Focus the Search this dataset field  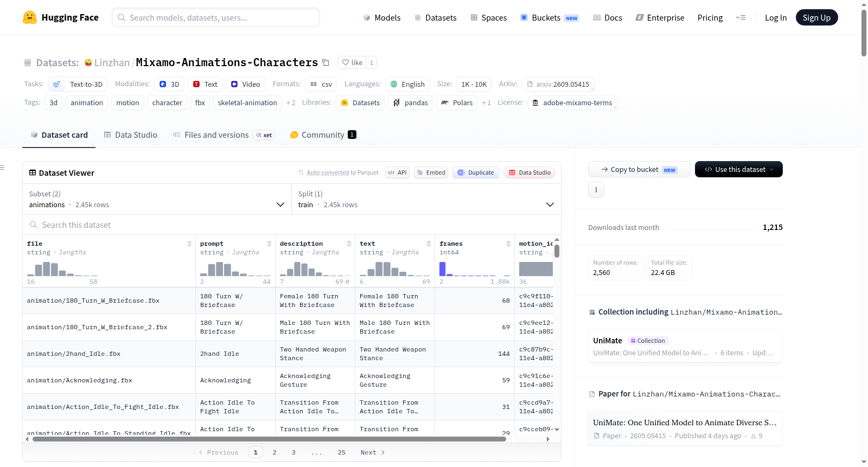click(292, 225)
